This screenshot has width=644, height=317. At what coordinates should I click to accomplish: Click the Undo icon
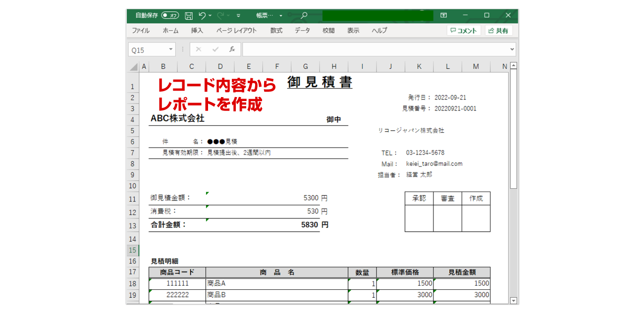[x=203, y=15]
